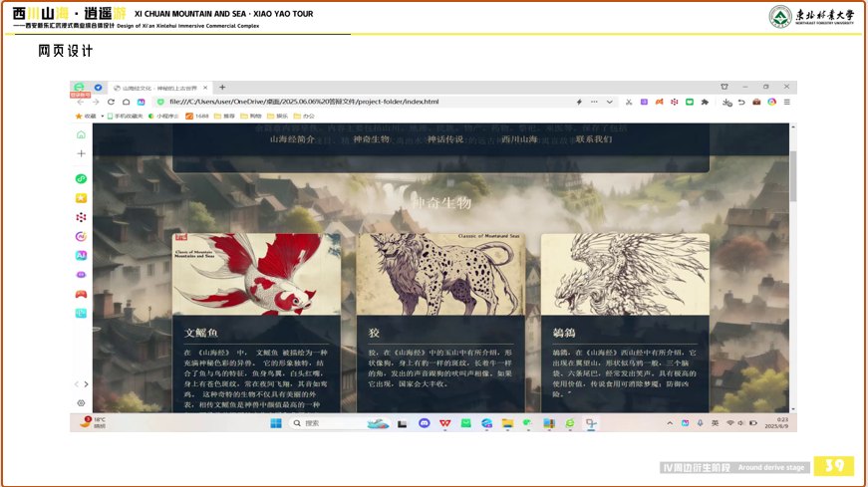Click the AI assistant icon in sidebar
This screenshot has height=487, width=868.
point(81,256)
